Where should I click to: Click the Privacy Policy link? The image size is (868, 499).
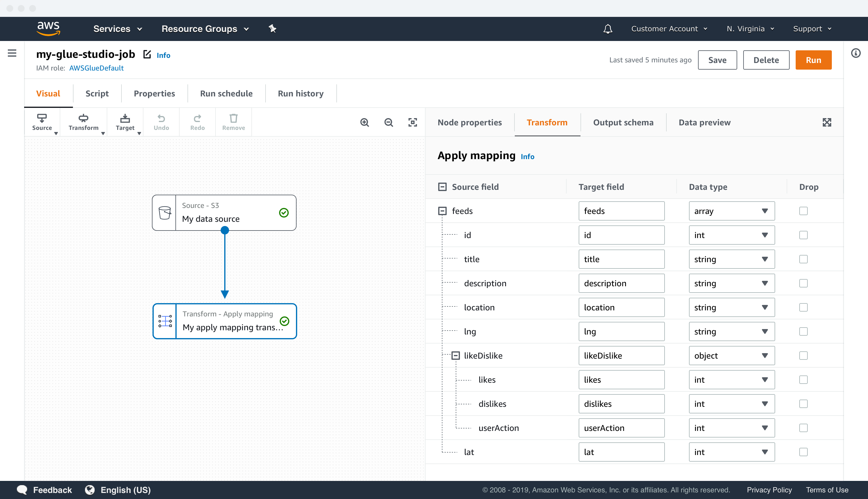click(769, 490)
